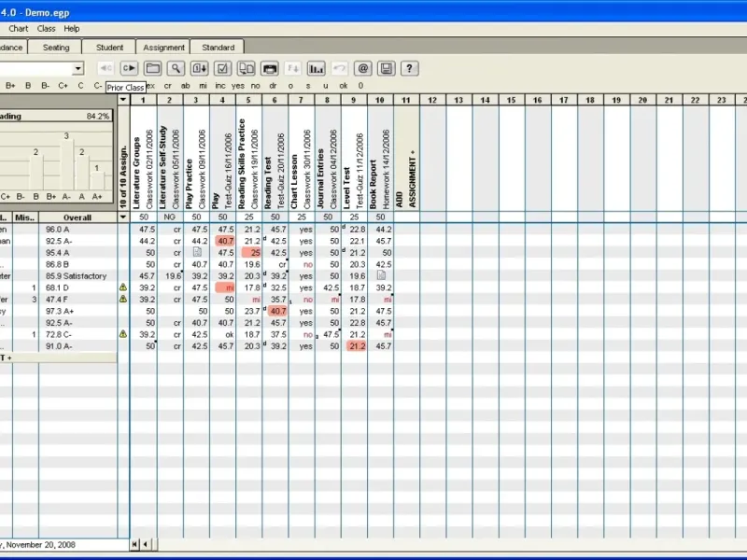Click the Overall column header

tap(78, 217)
